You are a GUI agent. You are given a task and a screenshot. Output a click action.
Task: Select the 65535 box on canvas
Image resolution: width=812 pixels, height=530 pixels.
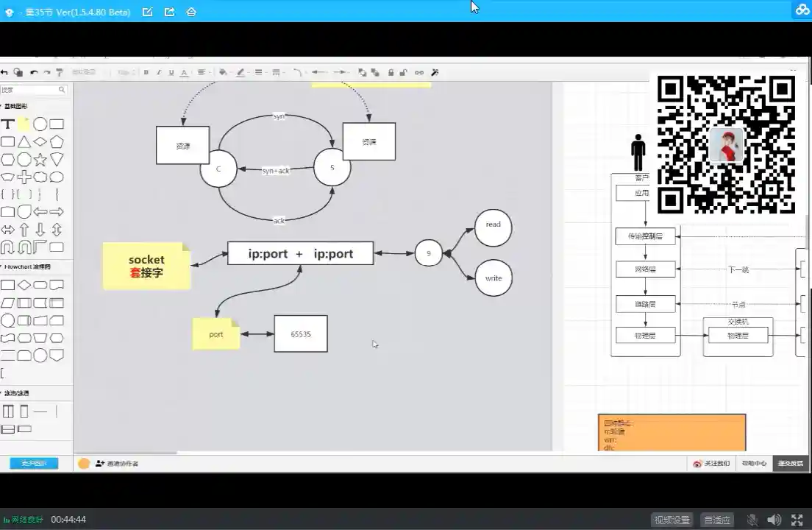click(301, 333)
